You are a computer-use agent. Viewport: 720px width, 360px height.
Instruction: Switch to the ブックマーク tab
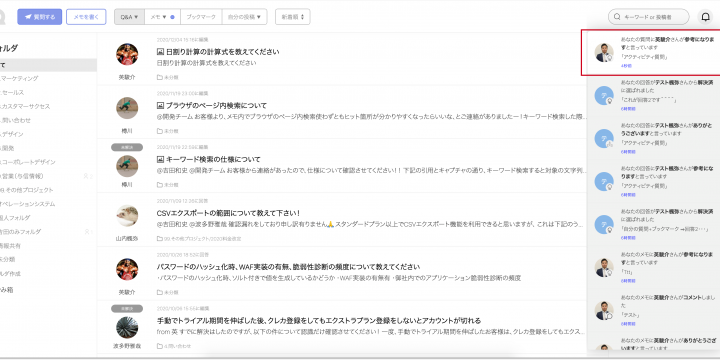[x=201, y=17]
